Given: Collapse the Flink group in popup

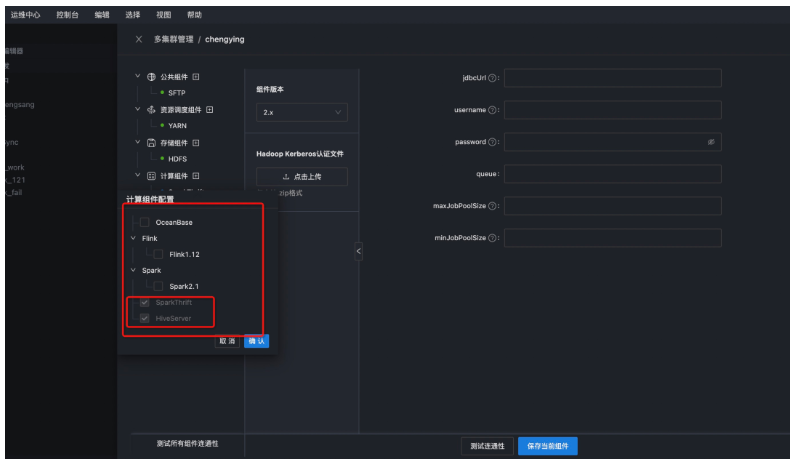Looking at the screenshot, I should tap(134, 238).
